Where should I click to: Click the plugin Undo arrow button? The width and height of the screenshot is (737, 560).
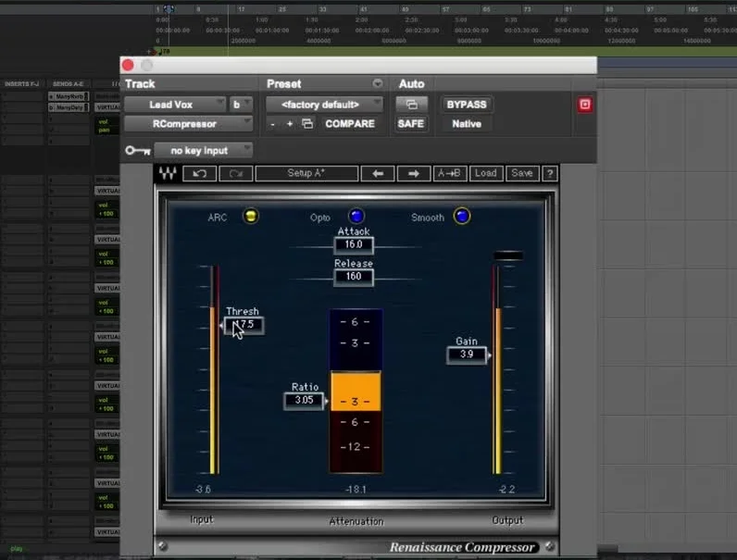[200, 173]
